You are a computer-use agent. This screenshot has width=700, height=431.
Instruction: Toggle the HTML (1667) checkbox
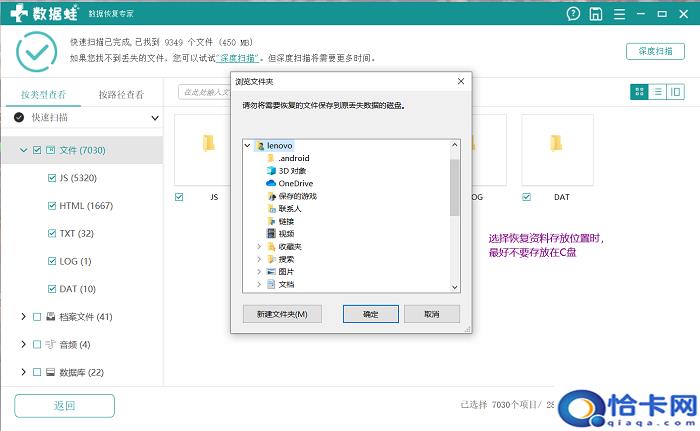[x=52, y=206]
